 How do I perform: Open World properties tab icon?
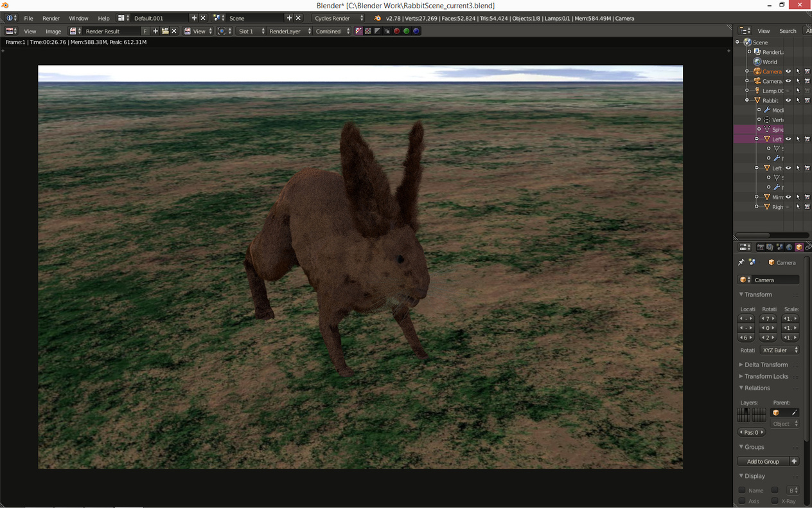[790, 247]
